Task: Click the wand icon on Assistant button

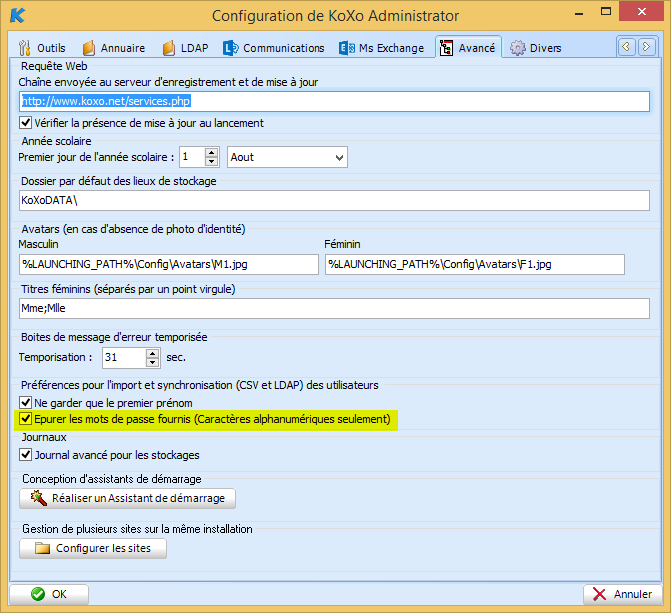Action: coord(39,498)
